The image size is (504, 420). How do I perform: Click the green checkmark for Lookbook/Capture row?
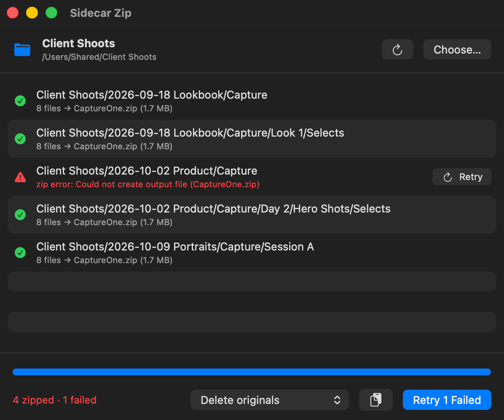pos(20,101)
